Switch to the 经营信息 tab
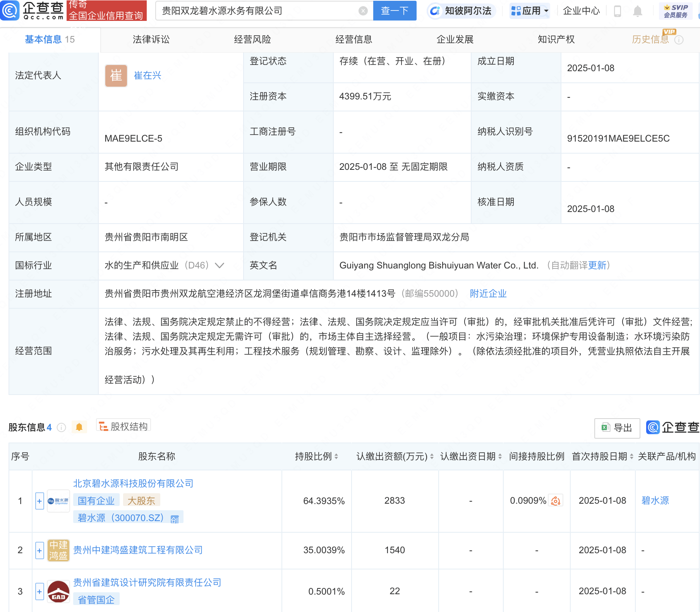700x612 pixels. pos(354,39)
